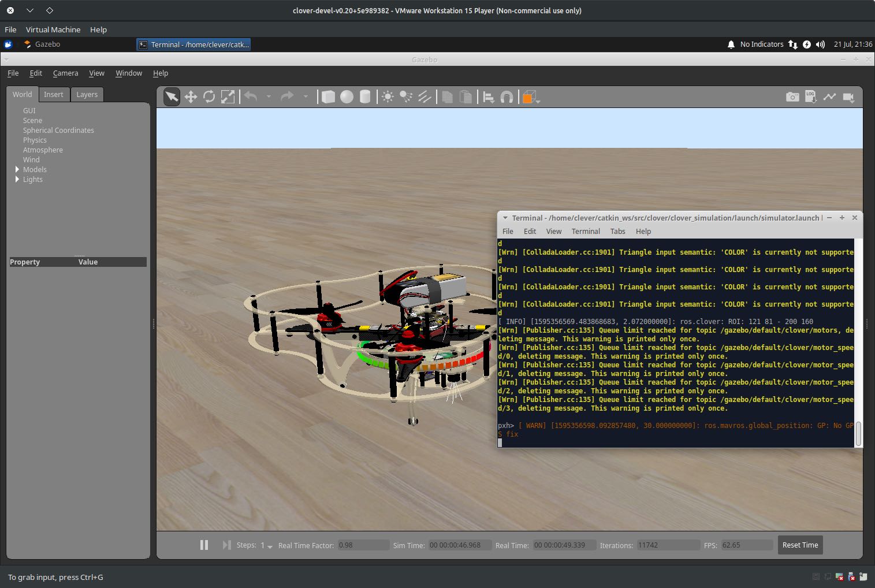Adjust the Steps value stepper
875x588 pixels.
point(269,545)
